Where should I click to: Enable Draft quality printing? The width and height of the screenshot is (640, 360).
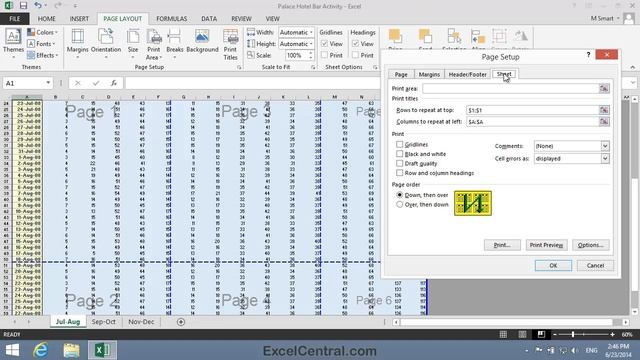pyautogui.click(x=400, y=163)
